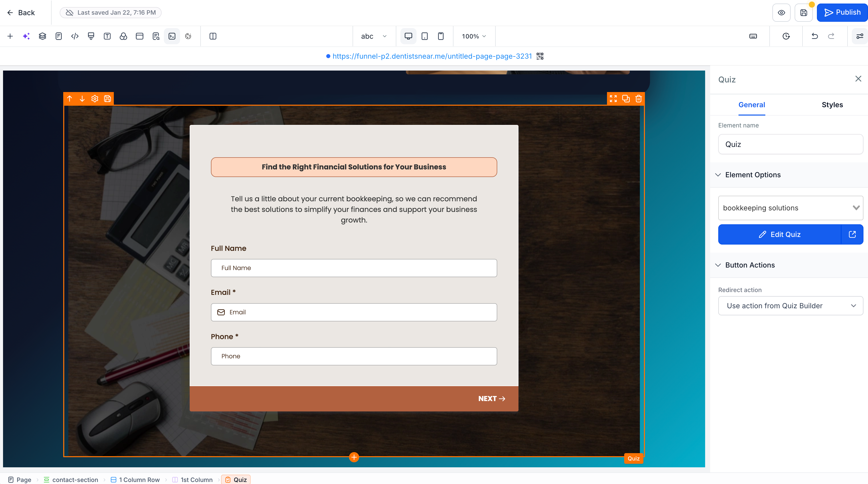Viewport: 868px width, 484px height.
Task: Toggle the settings sliders panel icon
Action: [x=860, y=36]
